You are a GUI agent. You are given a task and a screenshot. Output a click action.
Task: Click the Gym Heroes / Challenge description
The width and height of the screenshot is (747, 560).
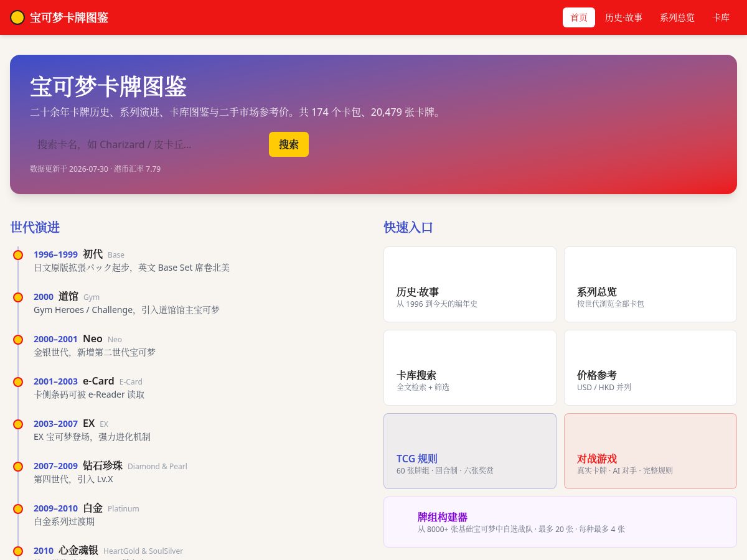click(126, 310)
